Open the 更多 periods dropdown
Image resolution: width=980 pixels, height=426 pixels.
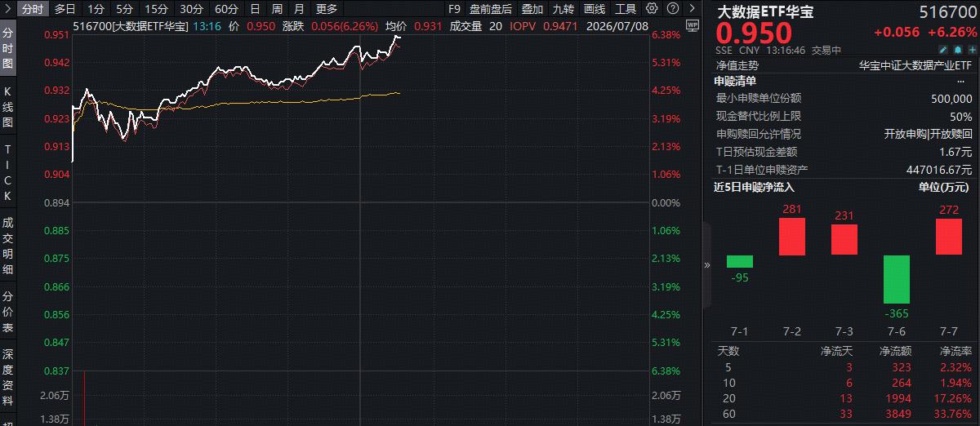click(327, 9)
